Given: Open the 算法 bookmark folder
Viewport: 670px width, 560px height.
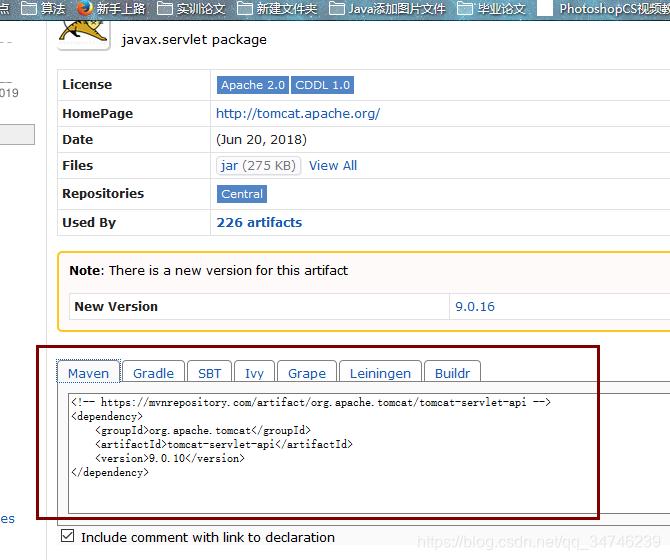Looking at the screenshot, I should (x=43, y=8).
